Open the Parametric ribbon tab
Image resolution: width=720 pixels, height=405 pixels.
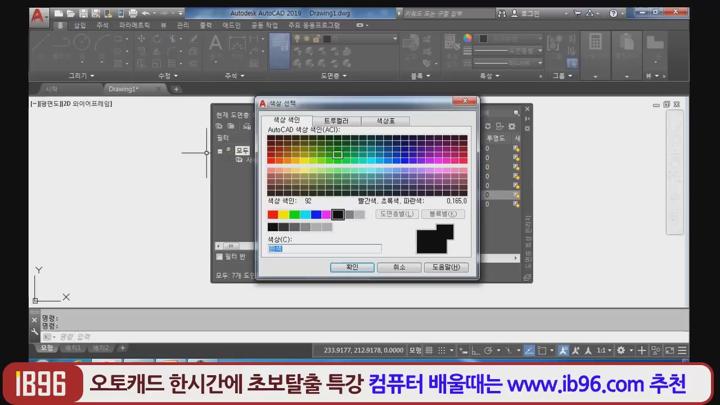click(134, 25)
